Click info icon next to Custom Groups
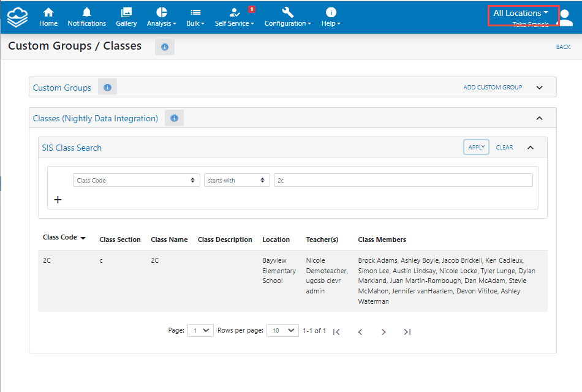This screenshot has width=582, height=392. (108, 87)
